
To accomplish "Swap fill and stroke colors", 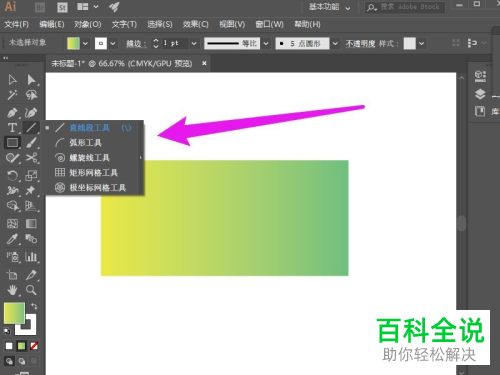I will point(34,306).
